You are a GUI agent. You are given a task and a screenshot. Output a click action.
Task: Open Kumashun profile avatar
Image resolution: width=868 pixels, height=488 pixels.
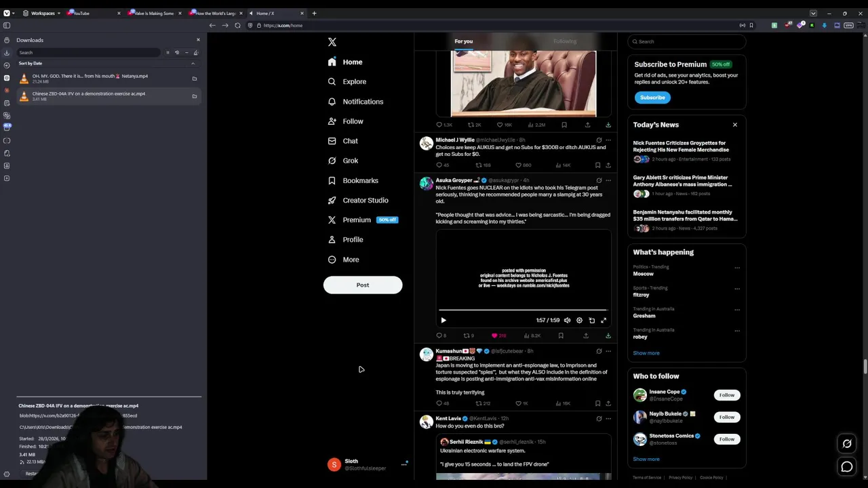click(427, 354)
